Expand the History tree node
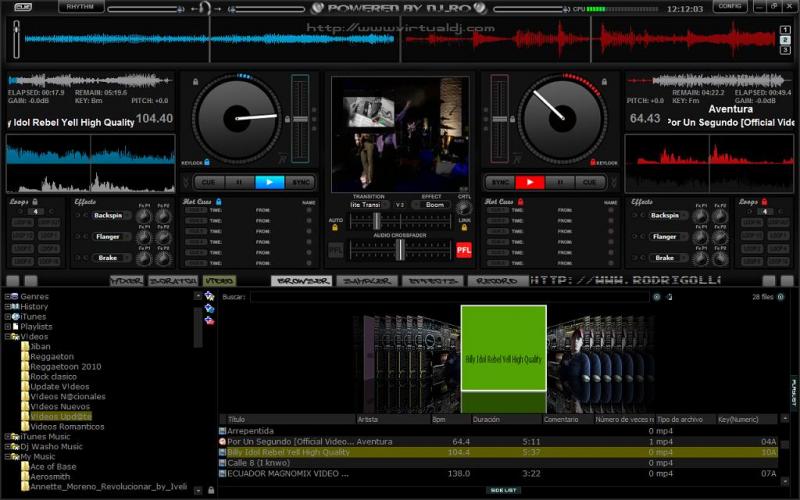 [x=7, y=307]
